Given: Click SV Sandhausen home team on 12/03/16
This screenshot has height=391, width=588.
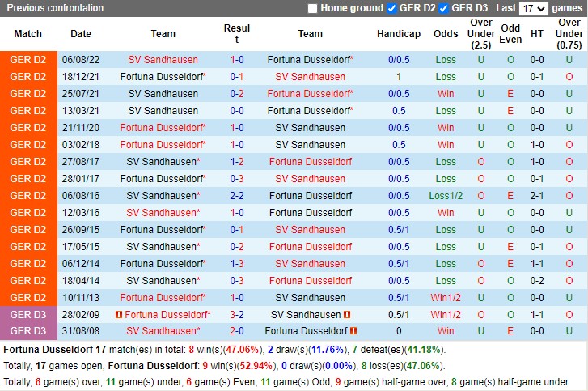Looking at the screenshot, I should click(163, 213).
